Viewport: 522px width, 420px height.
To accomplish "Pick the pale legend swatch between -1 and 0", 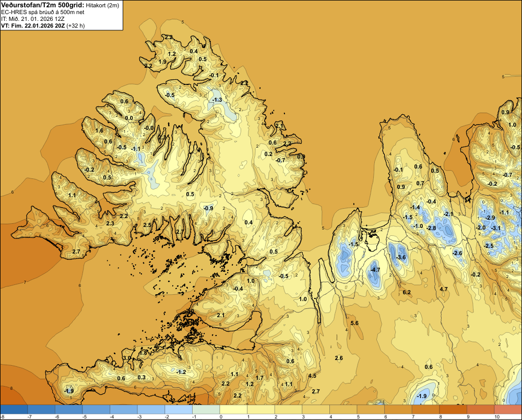I will (x=206, y=409).
